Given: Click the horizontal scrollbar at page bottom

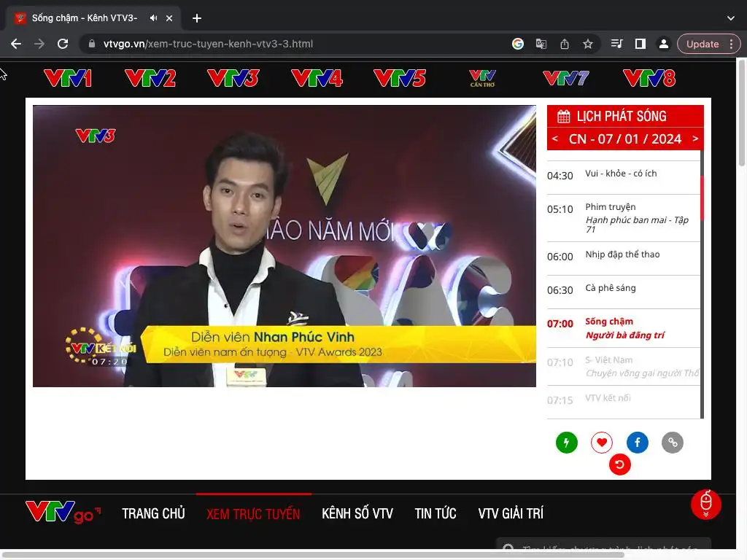Looking at the screenshot, I should [x=314, y=555].
